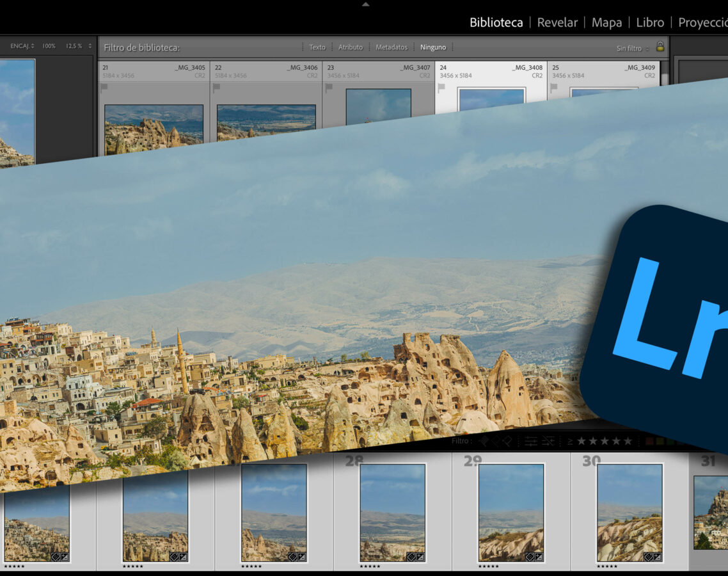Click the fifth star in the rating filter
The height and width of the screenshot is (576, 728).
click(626, 442)
